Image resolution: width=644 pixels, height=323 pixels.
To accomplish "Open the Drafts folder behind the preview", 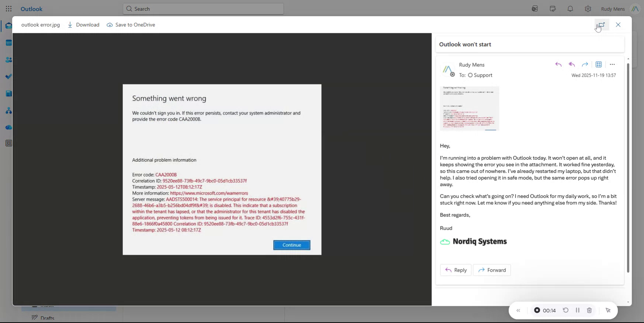I will point(47,318).
